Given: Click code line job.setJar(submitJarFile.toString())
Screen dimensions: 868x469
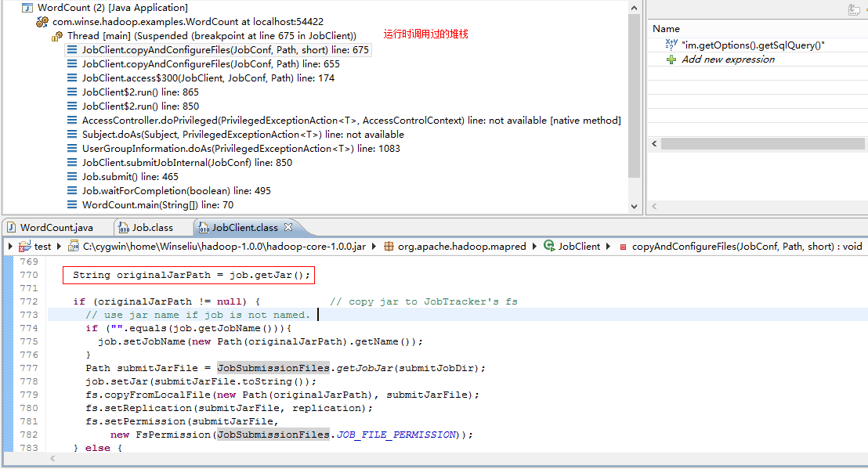Looking at the screenshot, I should 201,381.
